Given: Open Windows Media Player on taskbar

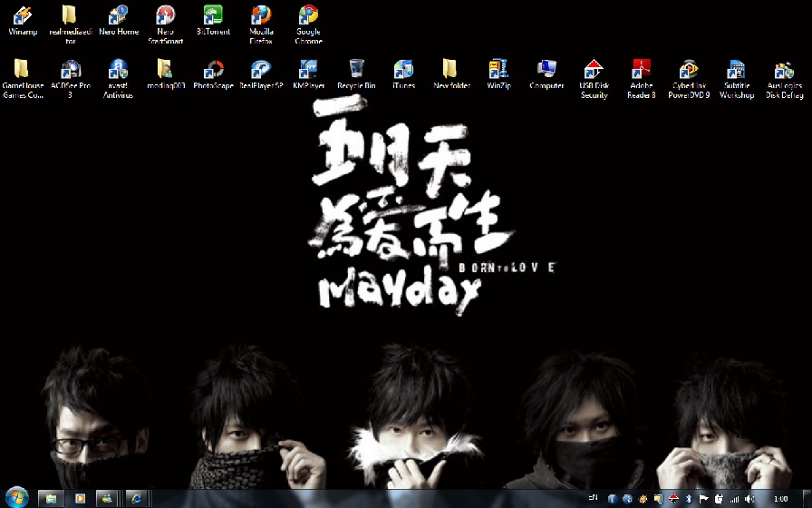Looking at the screenshot, I should click(x=80, y=499).
